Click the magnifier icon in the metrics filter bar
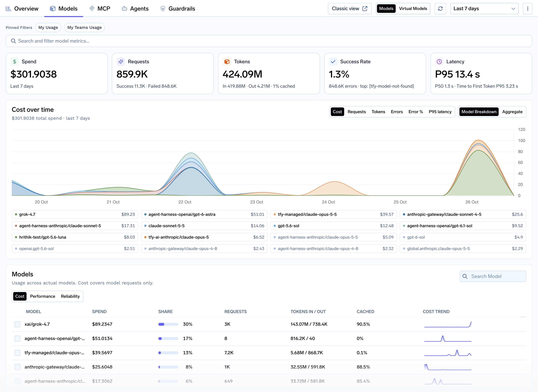Image resolution: width=538 pixels, height=392 pixels. point(14,41)
